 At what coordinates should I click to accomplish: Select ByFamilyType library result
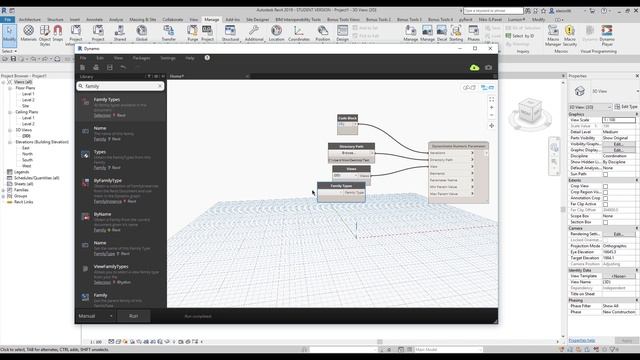tap(121, 190)
